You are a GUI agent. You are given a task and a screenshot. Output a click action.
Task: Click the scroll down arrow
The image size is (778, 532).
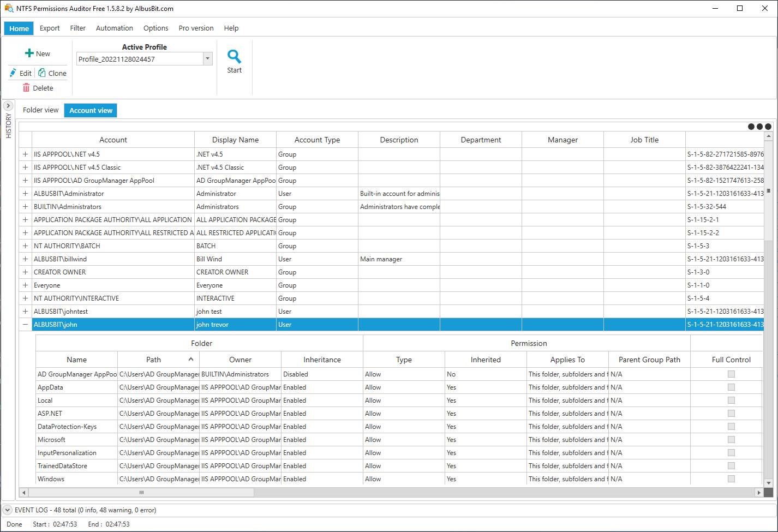coord(768,483)
